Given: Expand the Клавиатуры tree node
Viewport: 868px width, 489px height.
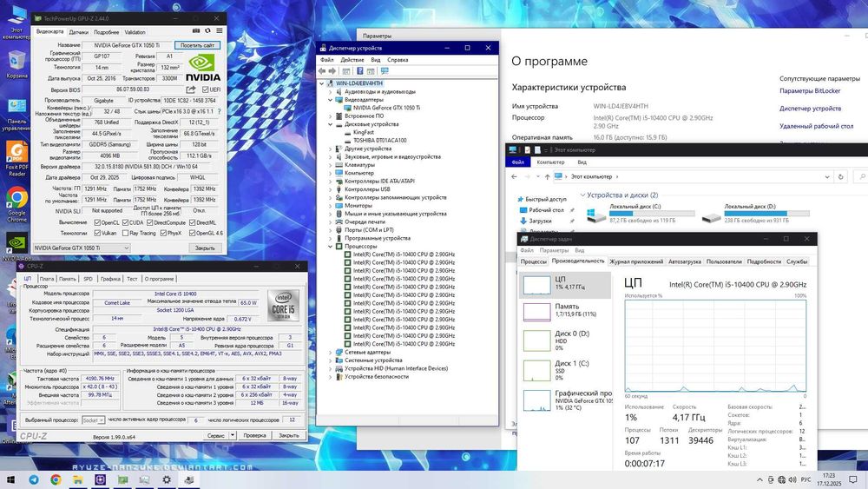Looking at the screenshot, I should coord(331,165).
